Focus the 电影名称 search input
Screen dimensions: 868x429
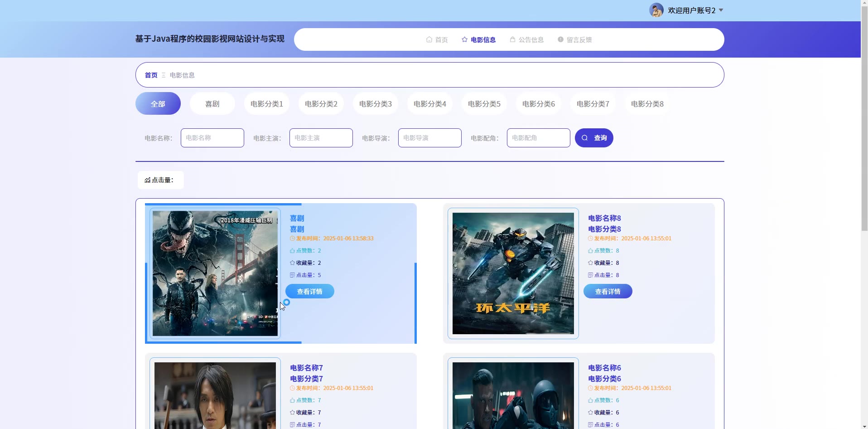(212, 138)
